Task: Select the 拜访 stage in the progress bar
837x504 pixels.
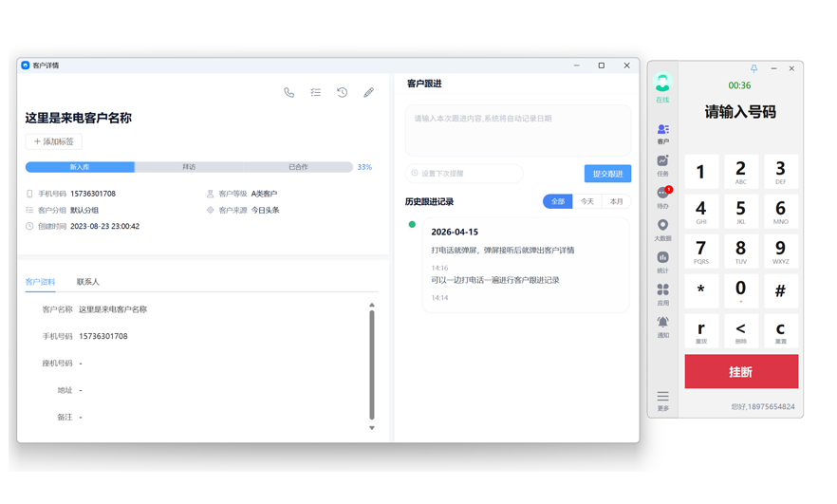Action: click(x=189, y=167)
